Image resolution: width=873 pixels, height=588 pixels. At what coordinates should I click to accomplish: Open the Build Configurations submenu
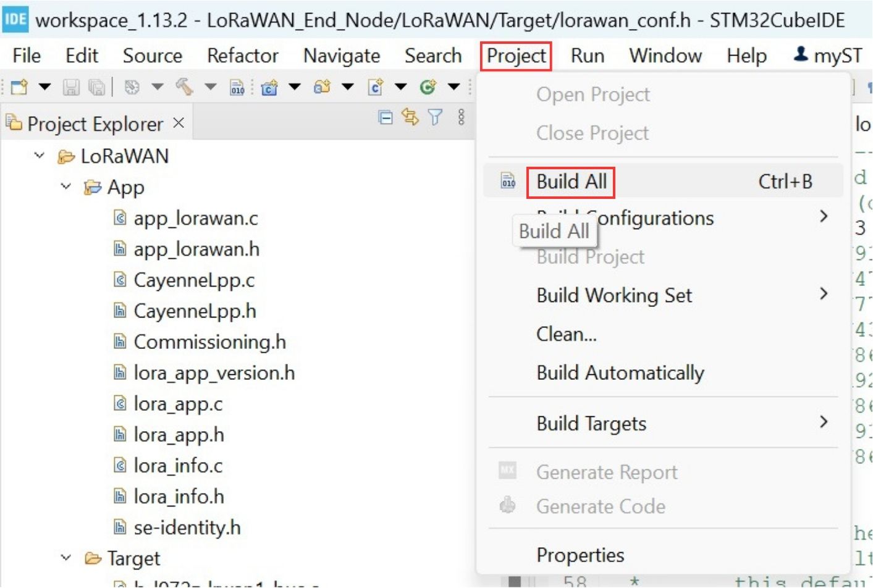(664, 218)
